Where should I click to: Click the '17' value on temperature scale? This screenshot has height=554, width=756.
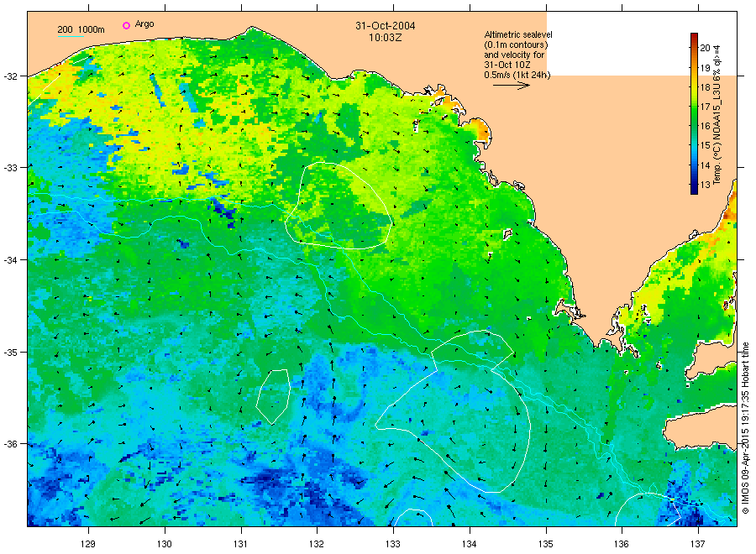pyautogui.click(x=705, y=107)
